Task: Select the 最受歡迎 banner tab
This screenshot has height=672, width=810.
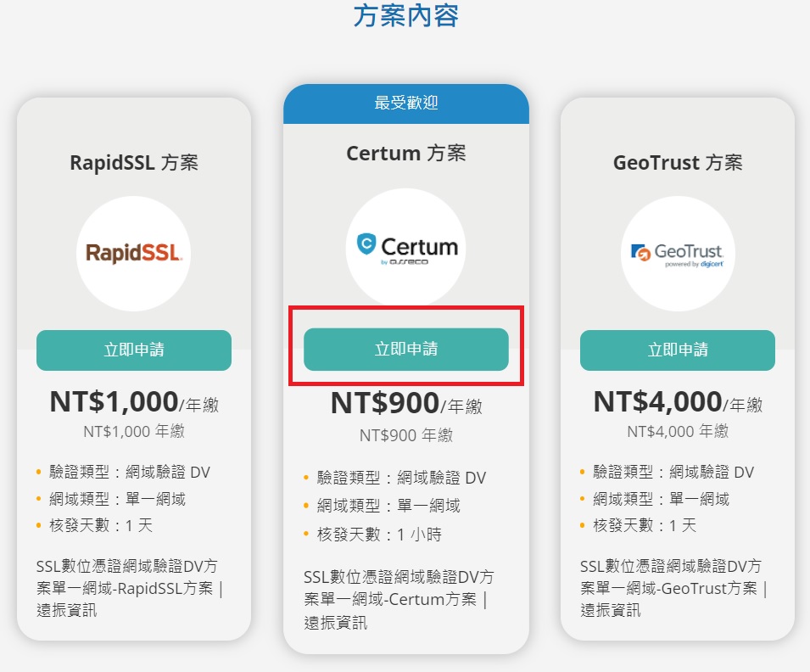Action: coord(406,104)
